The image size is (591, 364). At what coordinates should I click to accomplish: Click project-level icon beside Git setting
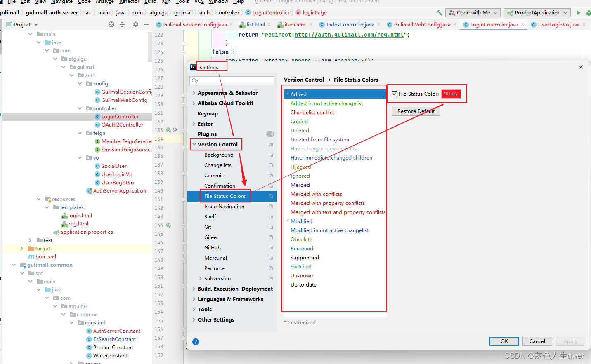[271, 227]
